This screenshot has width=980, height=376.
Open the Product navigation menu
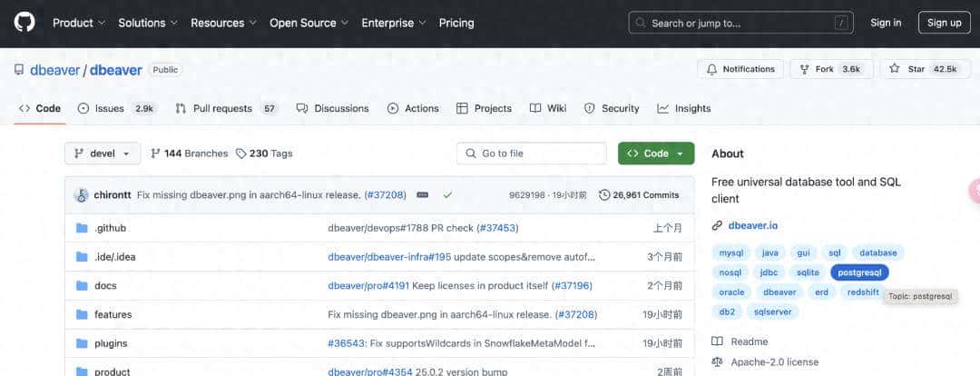(78, 23)
